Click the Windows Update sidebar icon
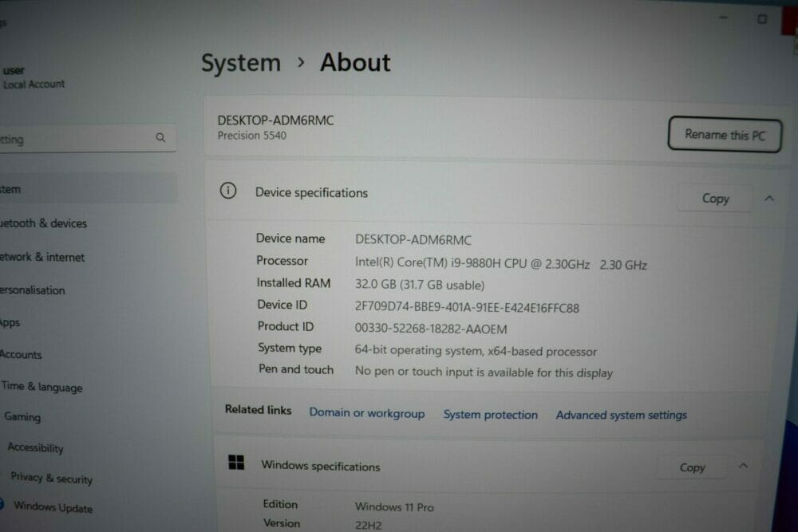 [2, 505]
